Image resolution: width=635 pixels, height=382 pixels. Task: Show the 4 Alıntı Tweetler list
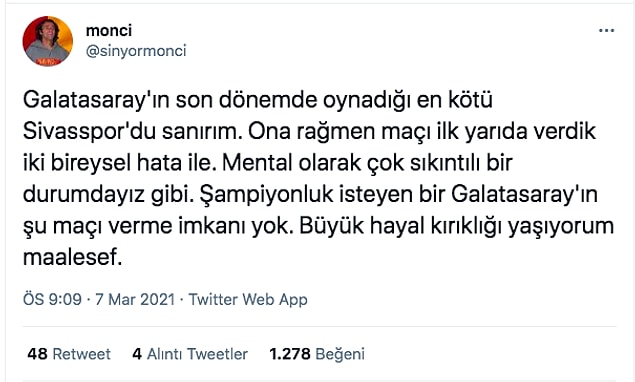[190, 354]
